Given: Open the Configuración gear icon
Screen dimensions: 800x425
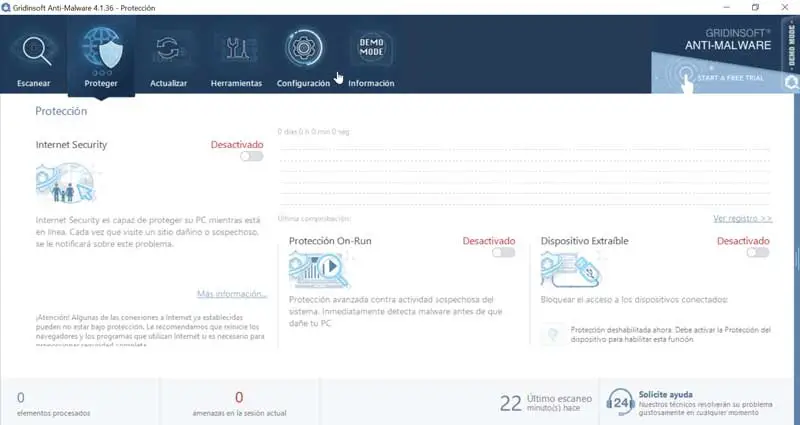Looking at the screenshot, I should [304, 48].
